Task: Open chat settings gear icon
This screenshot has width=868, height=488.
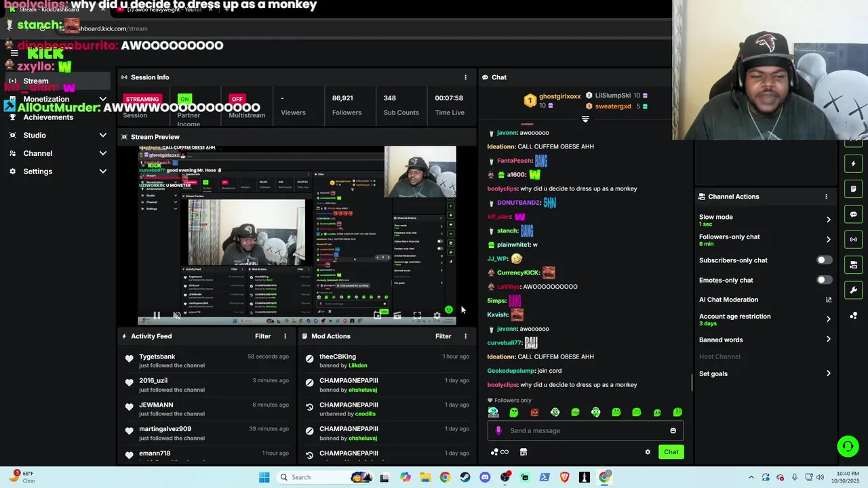Action: (648, 452)
